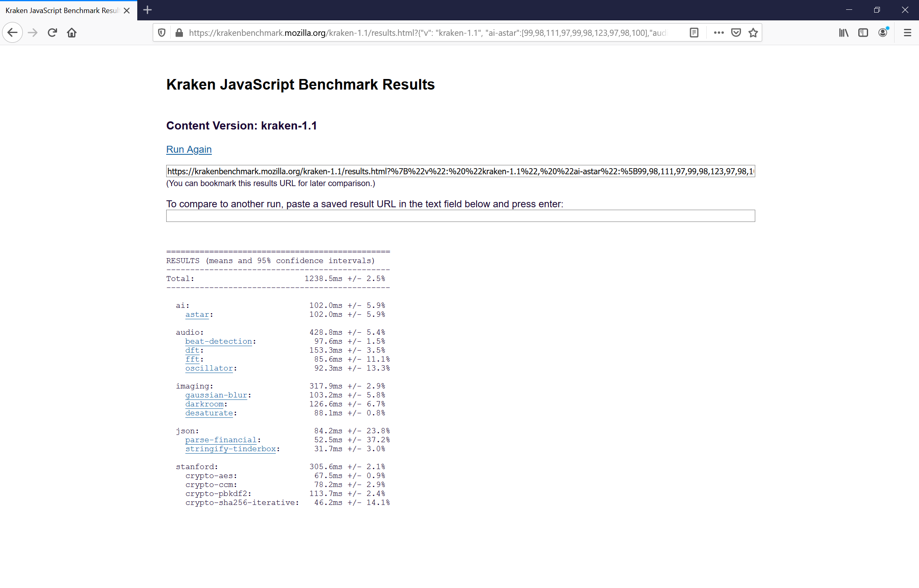The image size is (919, 588).
Task: Click the empty compare URL field
Action: pyautogui.click(x=461, y=216)
